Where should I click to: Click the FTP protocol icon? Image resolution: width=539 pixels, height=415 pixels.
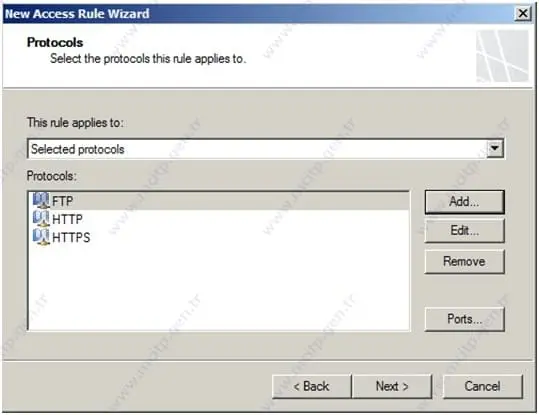point(41,200)
